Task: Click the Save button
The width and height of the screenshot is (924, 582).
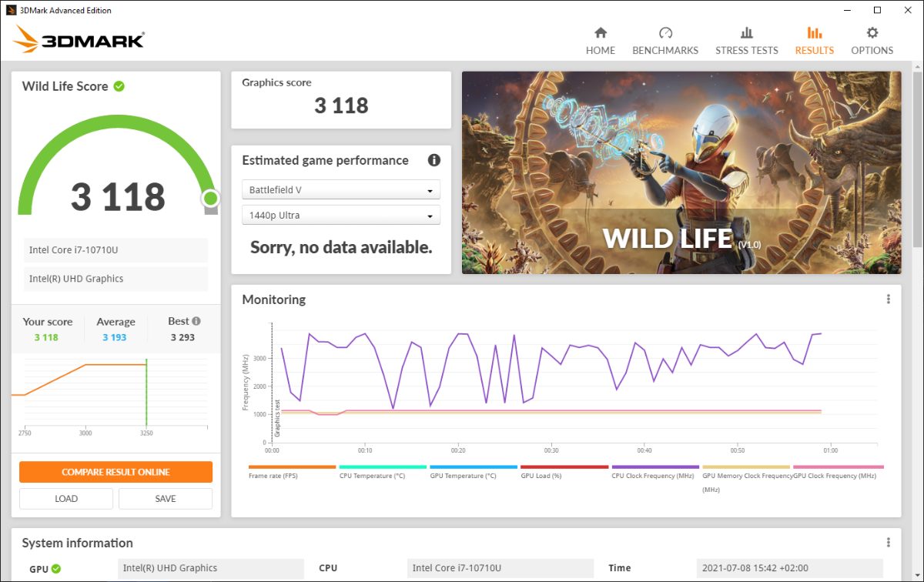Action: click(x=166, y=499)
